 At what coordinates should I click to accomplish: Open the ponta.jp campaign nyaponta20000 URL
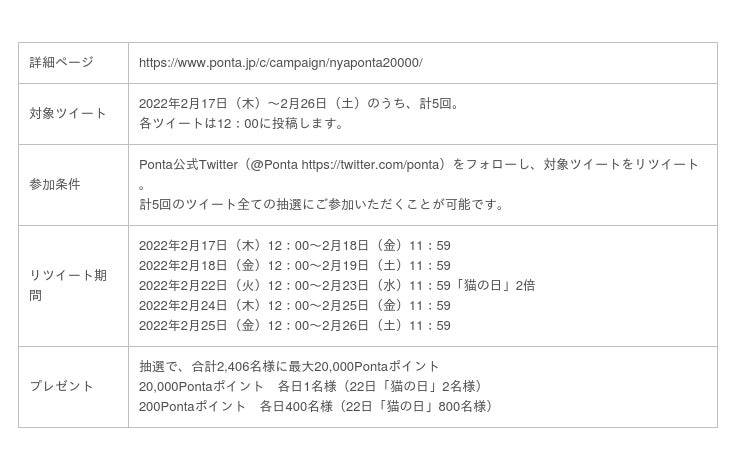[x=280, y=62]
